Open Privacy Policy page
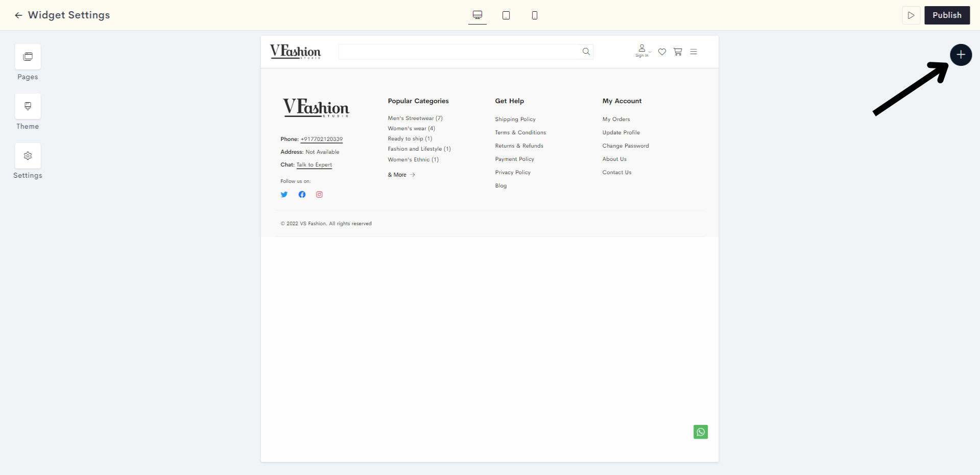Viewport: 980px width, 475px height. pos(513,172)
